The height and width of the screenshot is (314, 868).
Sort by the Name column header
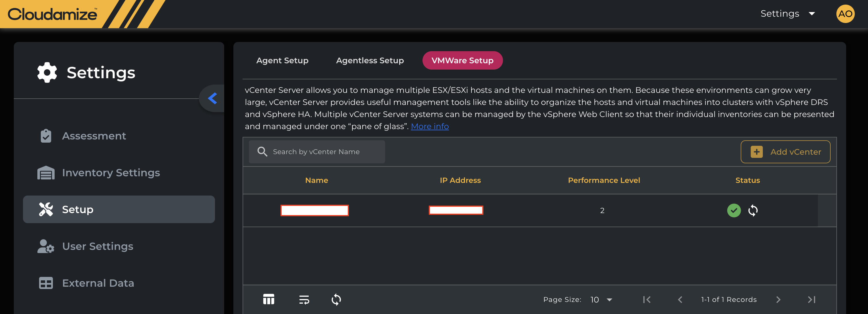(x=316, y=180)
